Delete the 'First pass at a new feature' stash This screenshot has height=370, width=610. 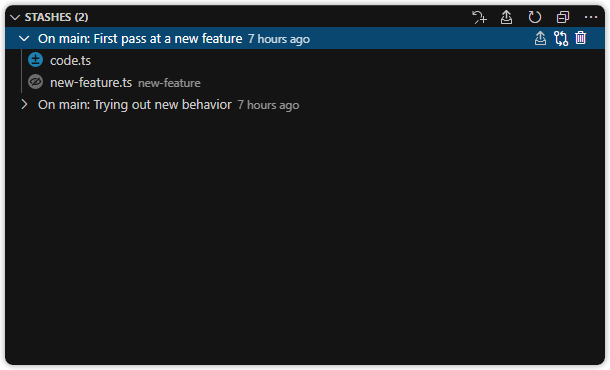pos(580,38)
